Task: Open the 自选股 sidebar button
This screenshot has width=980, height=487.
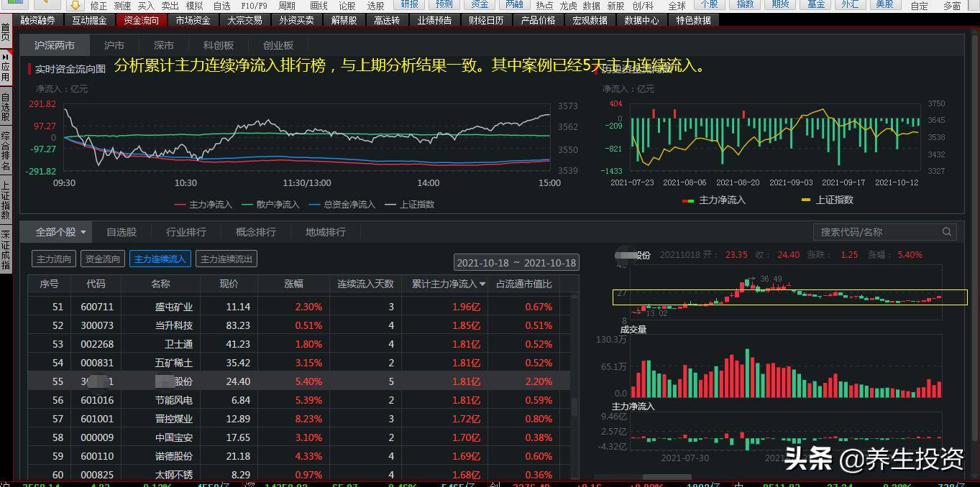Action: point(6,106)
